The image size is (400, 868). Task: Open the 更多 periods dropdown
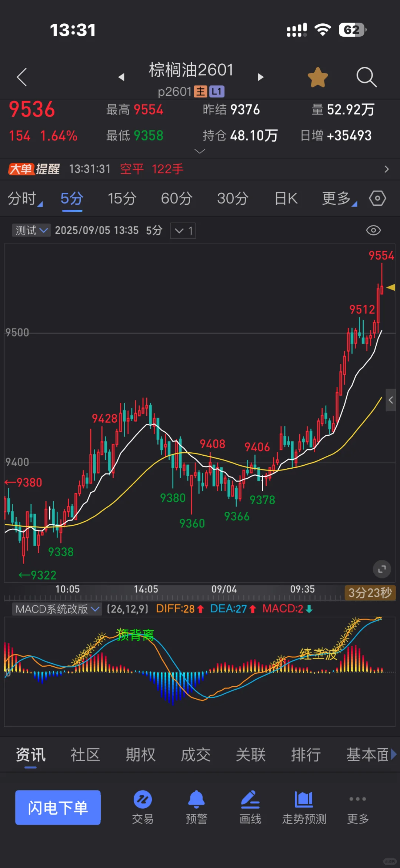pos(339,199)
